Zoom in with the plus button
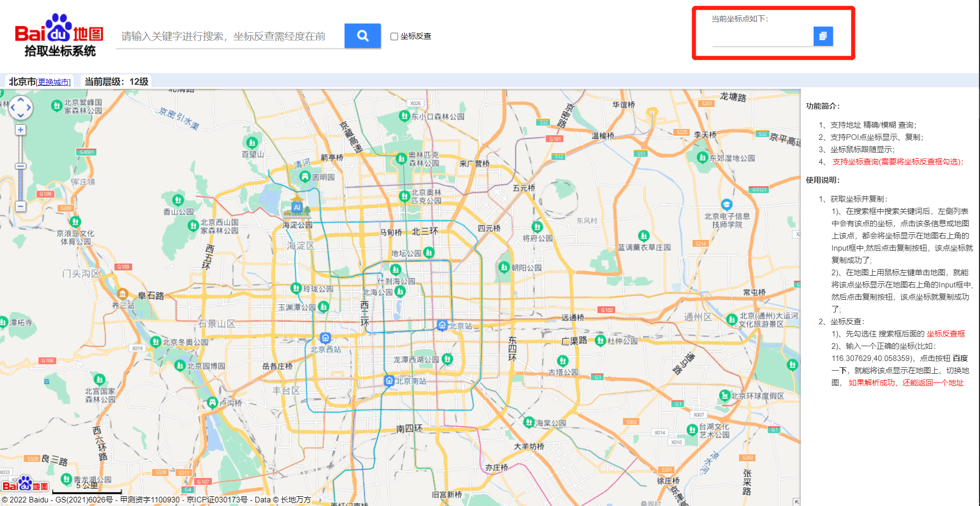 (x=20, y=130)
